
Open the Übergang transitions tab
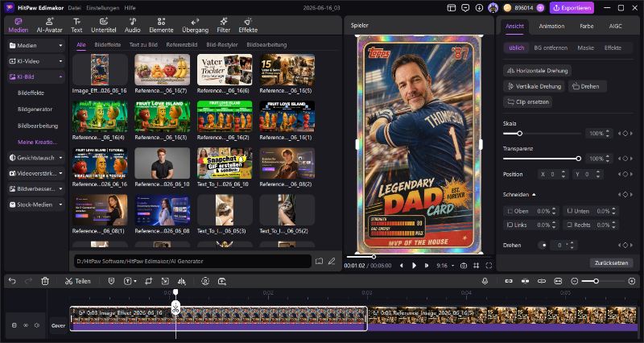pos(195,25)
